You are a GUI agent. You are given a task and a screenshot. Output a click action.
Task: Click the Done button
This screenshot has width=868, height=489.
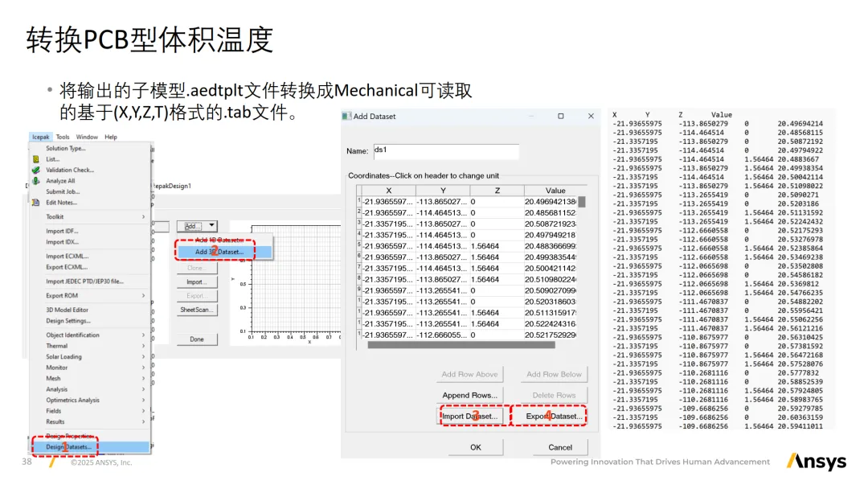click(x=197, y=339)
